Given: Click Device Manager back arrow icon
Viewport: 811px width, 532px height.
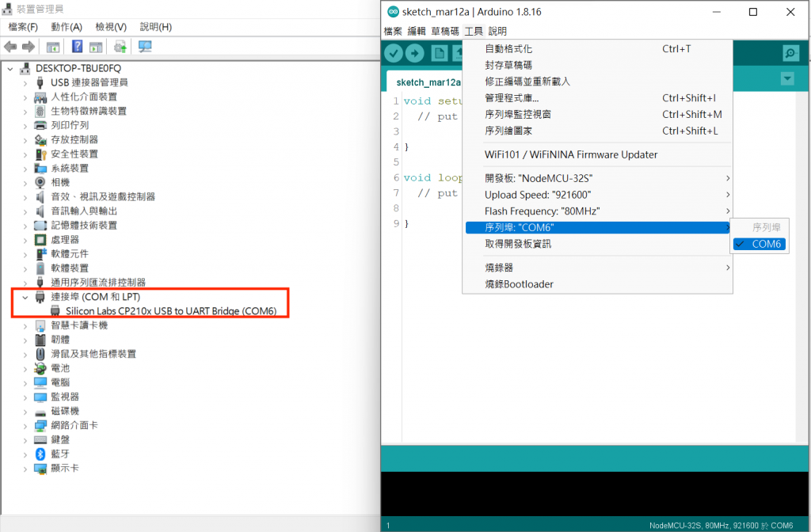Looking at the screenshot, I should pyautogui.click(x=10, y=47).
